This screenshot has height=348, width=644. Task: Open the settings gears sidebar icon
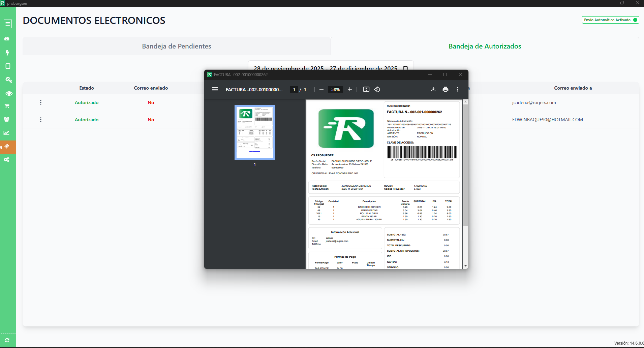7,160
